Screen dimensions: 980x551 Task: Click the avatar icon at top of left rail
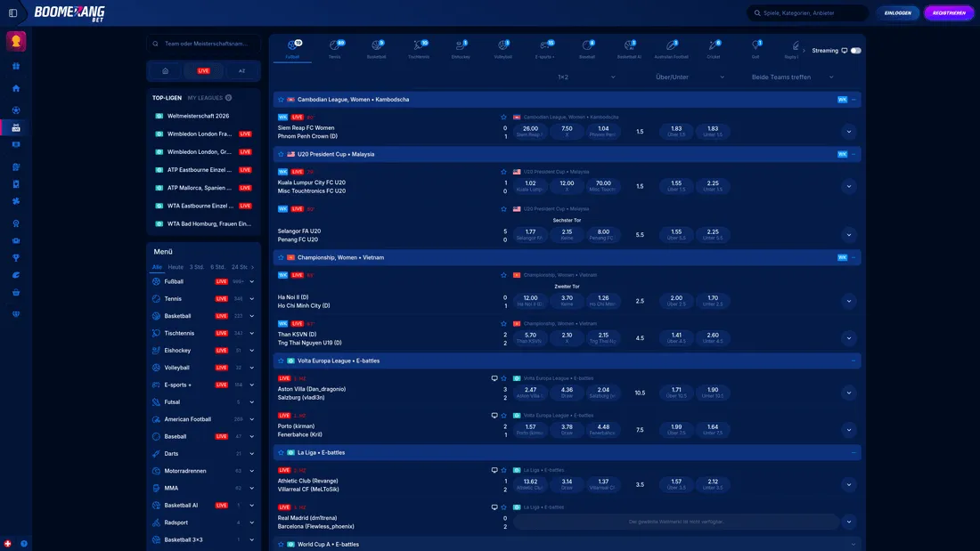point(16,41)
